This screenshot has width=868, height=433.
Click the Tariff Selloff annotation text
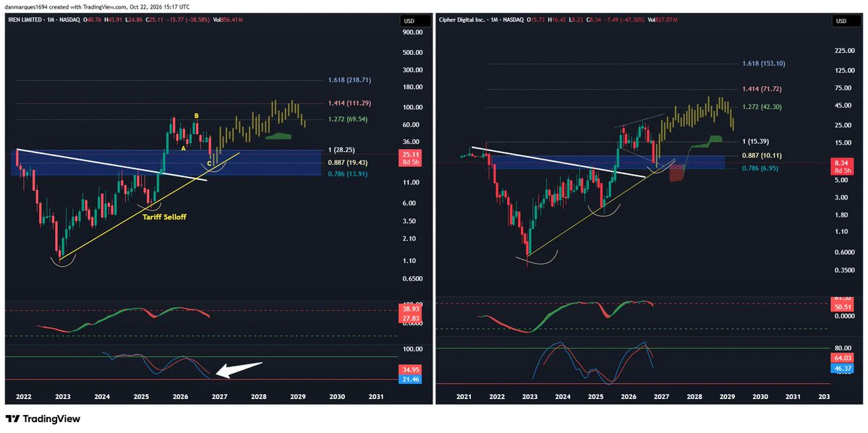(x=164, y=216)
